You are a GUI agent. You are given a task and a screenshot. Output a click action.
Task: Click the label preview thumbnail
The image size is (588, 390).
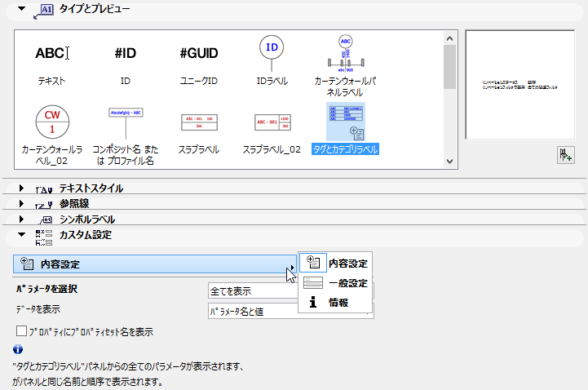coord(519,85)
